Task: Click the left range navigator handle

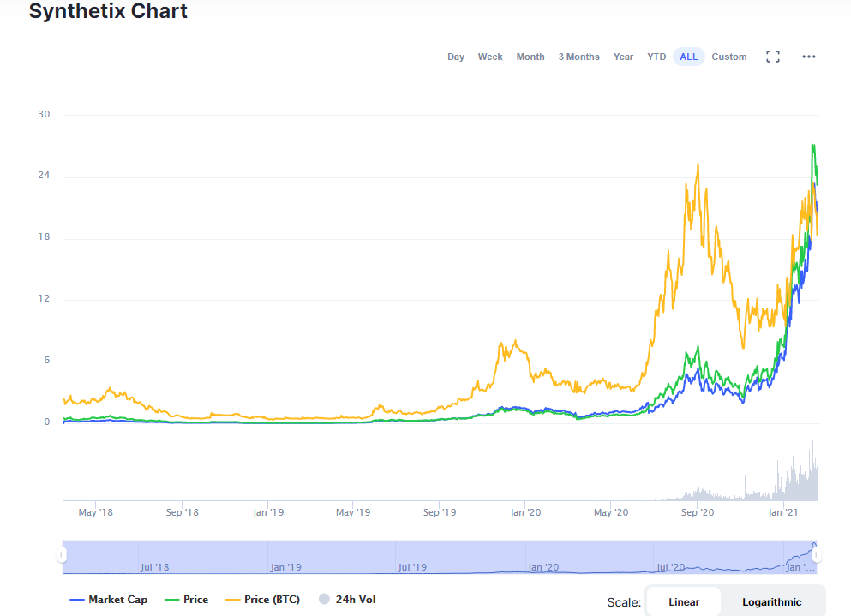Action: (62, 555)
